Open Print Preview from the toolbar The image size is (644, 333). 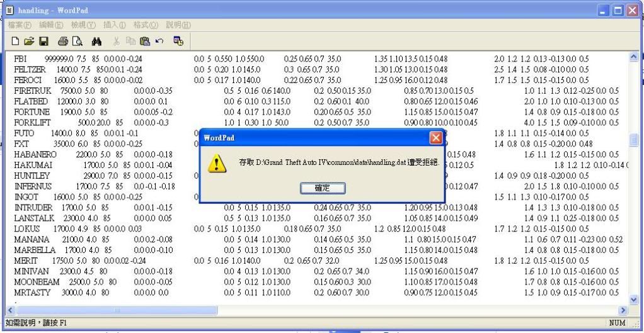pos(76,40)
